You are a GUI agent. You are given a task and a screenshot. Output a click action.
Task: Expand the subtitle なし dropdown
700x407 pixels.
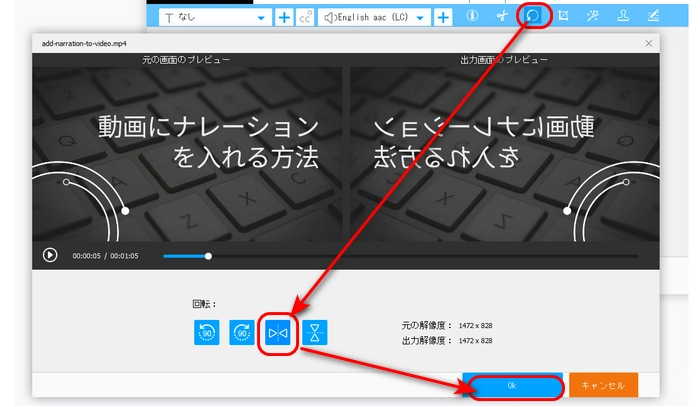click(x=261, y=18)
